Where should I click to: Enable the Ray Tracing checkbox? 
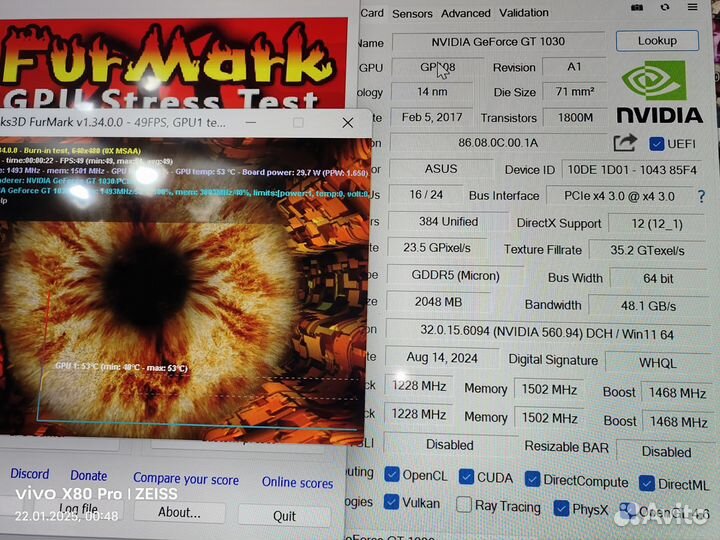click(x=464, y=506)
